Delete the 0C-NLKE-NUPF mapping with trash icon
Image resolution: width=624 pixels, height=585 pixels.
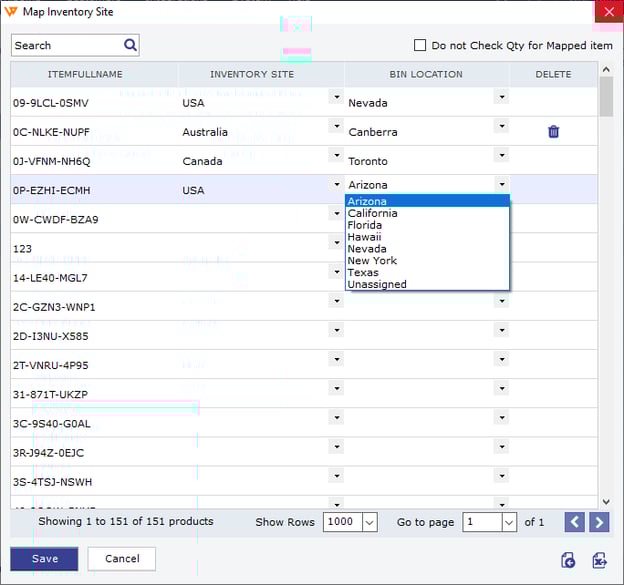[x=553, y=132]
